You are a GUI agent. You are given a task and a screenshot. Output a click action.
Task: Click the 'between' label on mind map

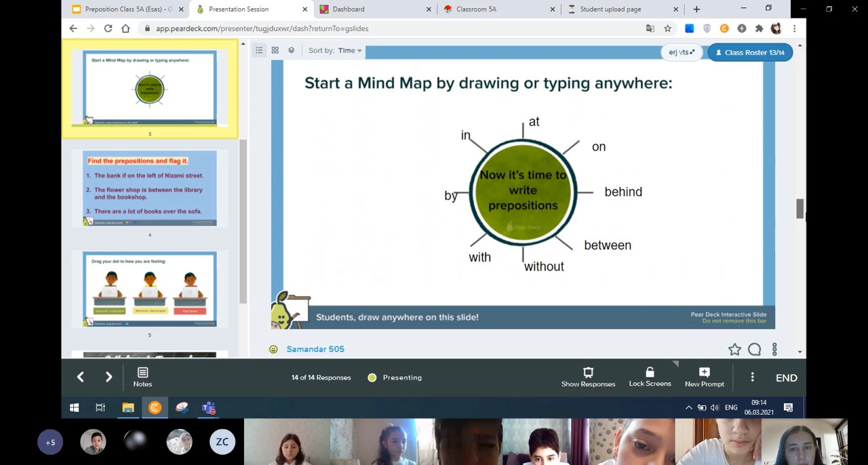pos(608,245)
